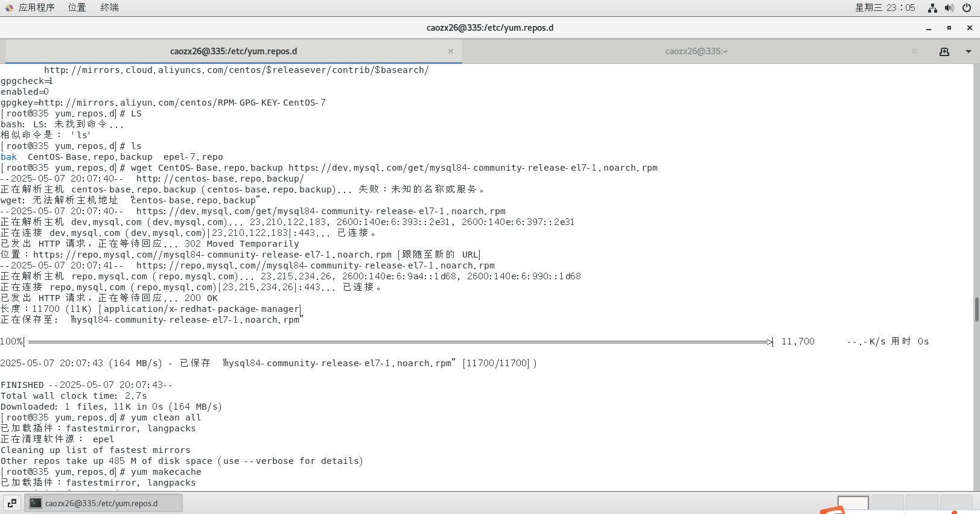Click the 'gpgcheck=1' line

pyautogui.click(x=27, y=81)
